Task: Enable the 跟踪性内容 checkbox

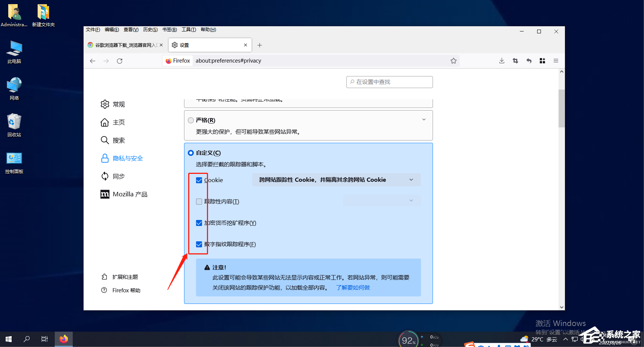Action: point(199,201)
